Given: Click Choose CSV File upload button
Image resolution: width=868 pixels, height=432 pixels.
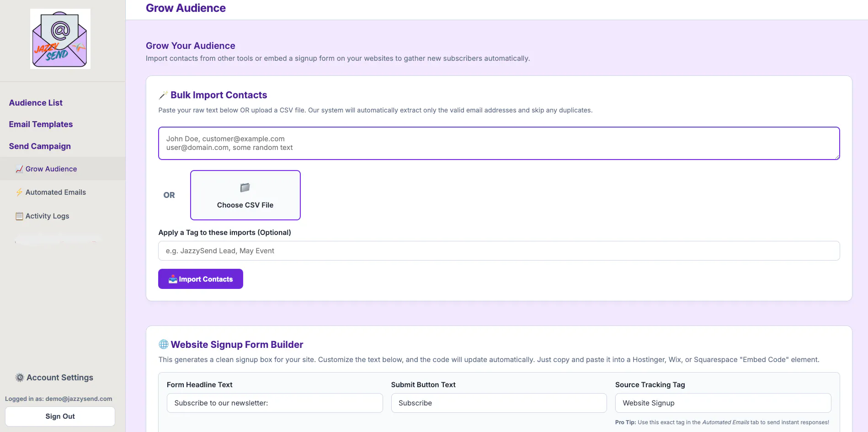Looking at the screenshot, I should pos(245,195).
